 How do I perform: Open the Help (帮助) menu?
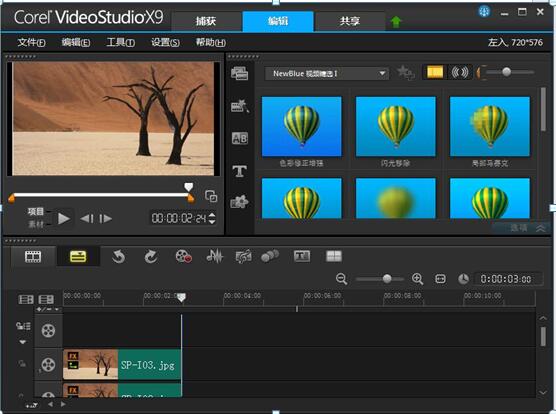[x=211, y=43]
